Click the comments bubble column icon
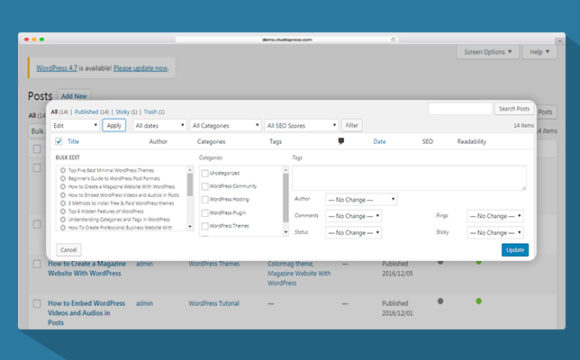580x360 pixels. 341,141
